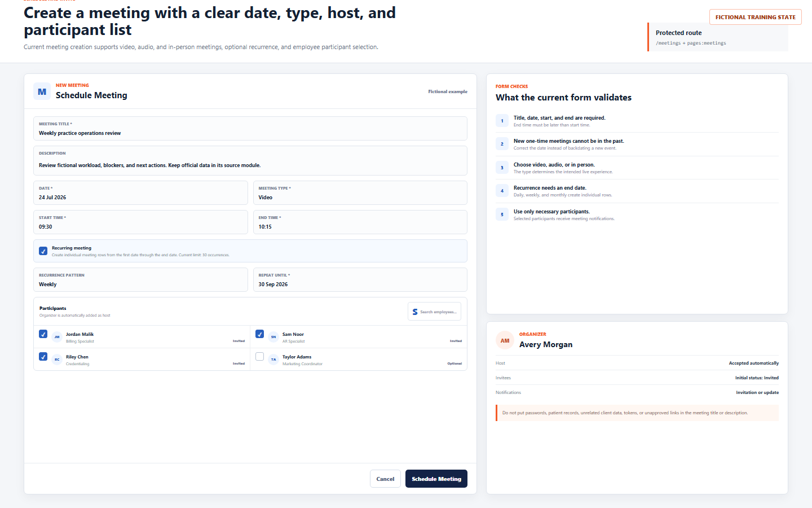Click the 'Billing Specialist' role text
The height and width of the screenshot is (508, 812).
point(80,341)
